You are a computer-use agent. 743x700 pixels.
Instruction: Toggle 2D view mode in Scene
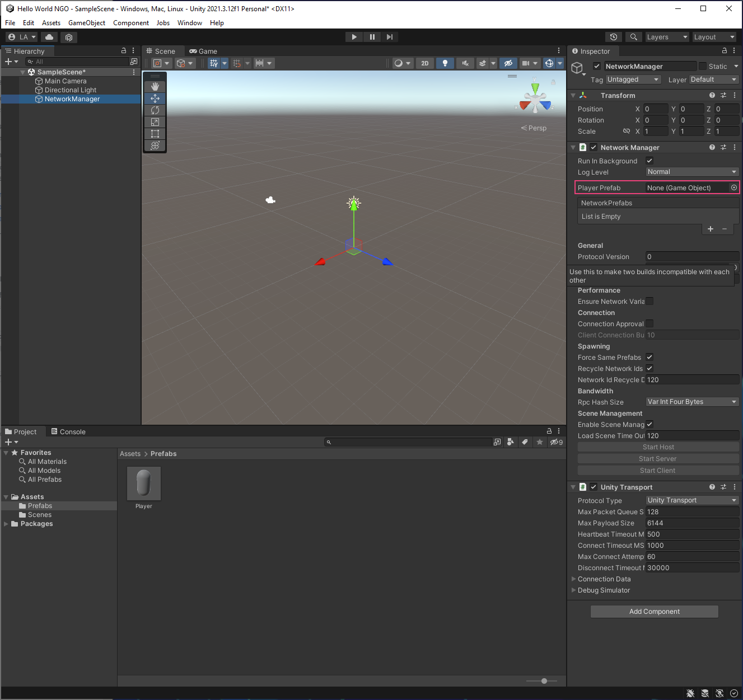425,63
